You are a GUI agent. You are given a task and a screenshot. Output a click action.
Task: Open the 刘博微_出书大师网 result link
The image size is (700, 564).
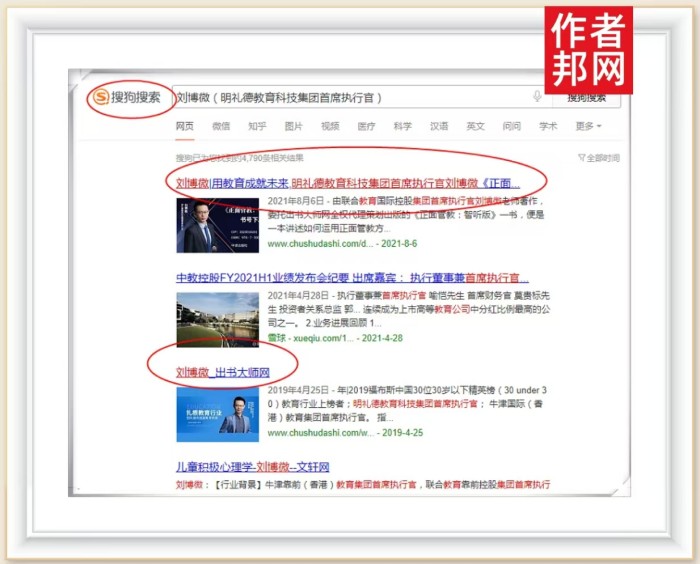[223, 372]
